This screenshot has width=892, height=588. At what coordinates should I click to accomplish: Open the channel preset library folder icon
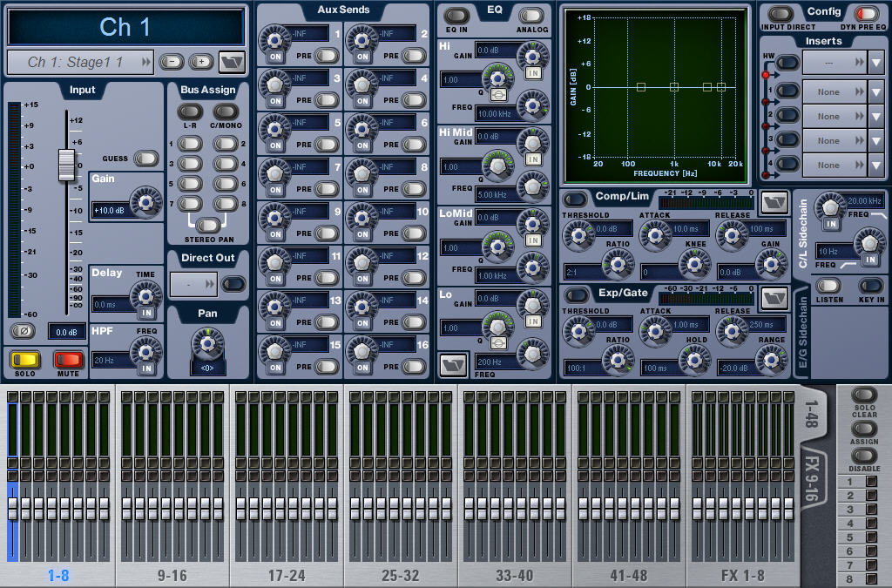pos(232,62)
